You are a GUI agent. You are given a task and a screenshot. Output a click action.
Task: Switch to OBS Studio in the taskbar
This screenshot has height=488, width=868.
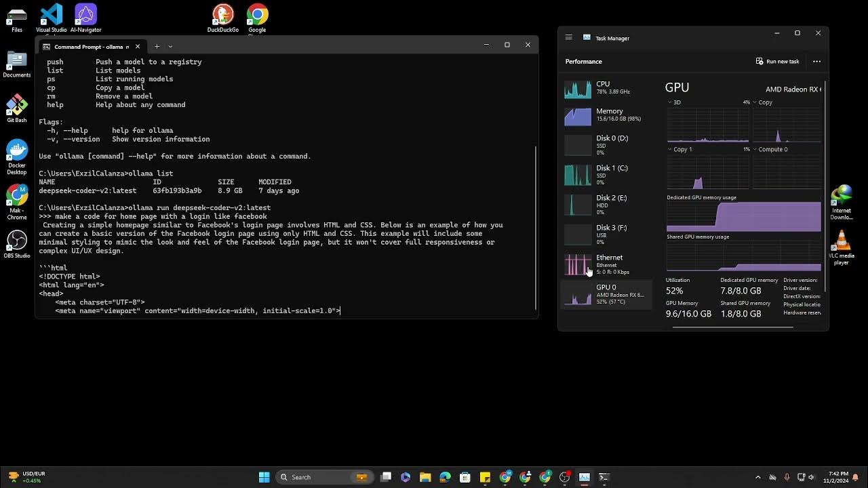click(x=564, y=477)
